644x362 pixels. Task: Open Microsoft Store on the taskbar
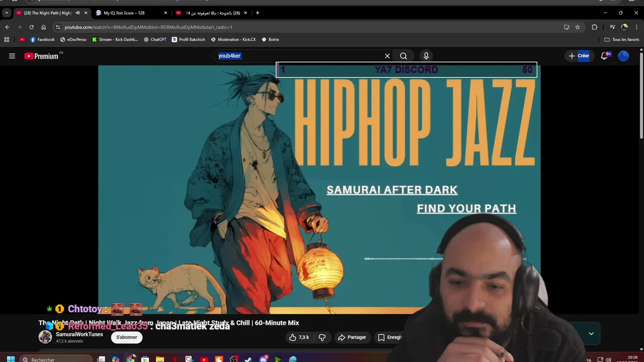pyautogui.click(x=145, y=359)
